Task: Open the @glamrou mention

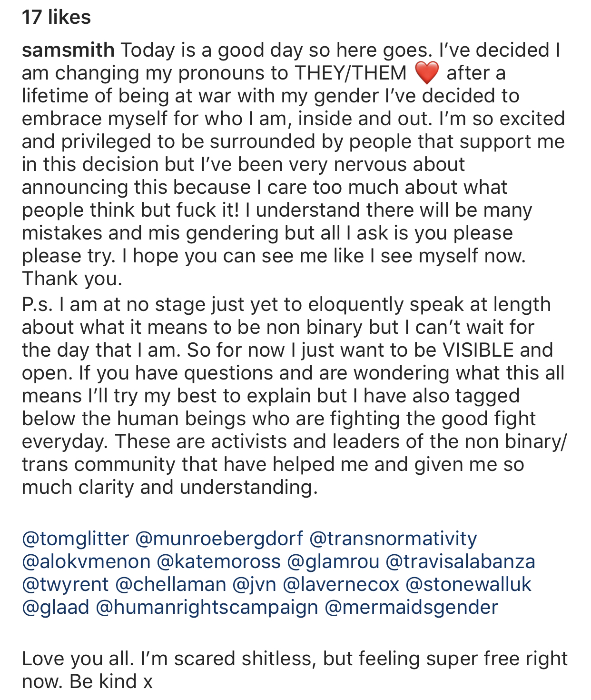Action: (x=333, y=561)
